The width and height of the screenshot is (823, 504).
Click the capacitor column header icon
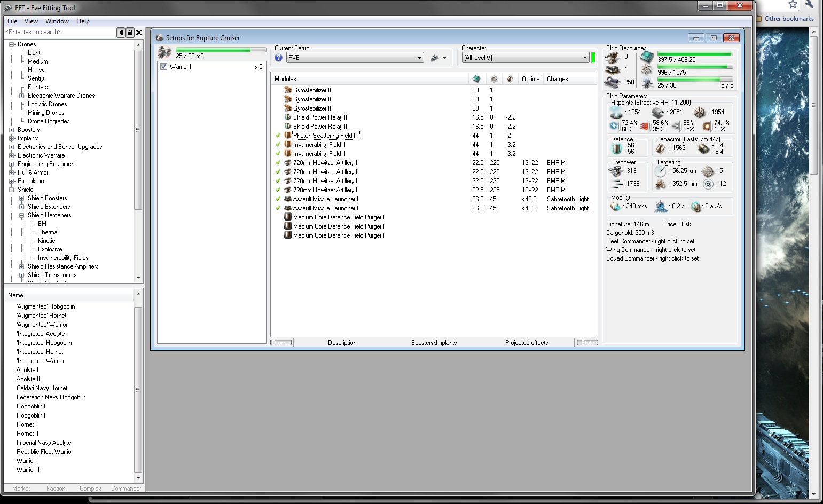click(510, 79)
